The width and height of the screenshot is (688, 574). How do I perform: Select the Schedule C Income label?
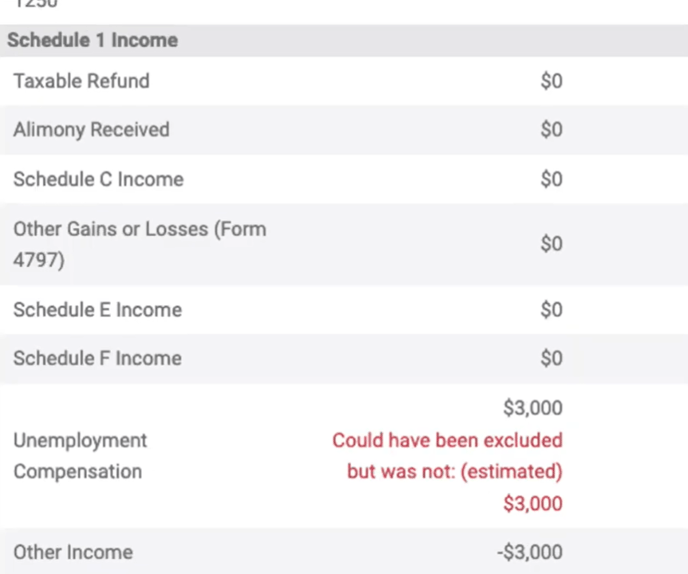[x=98, y=179]
